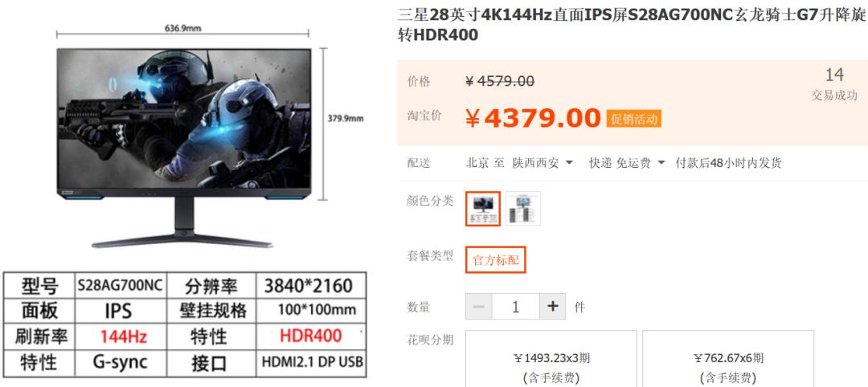The width and height of the screenshot is (868, 387).
Task: Click the ¥4379.00 Taobao price
Action: click(x=533, y=118)
